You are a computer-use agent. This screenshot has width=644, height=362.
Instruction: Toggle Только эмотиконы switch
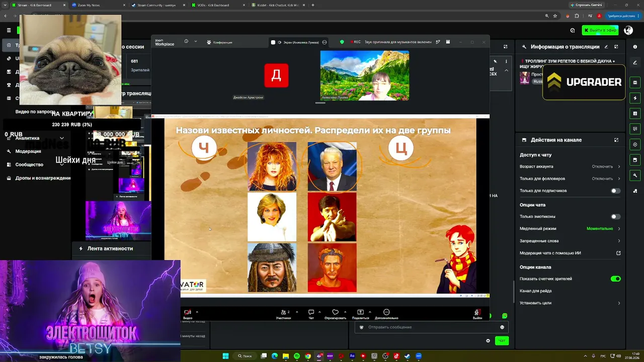(x=615, y=217)
